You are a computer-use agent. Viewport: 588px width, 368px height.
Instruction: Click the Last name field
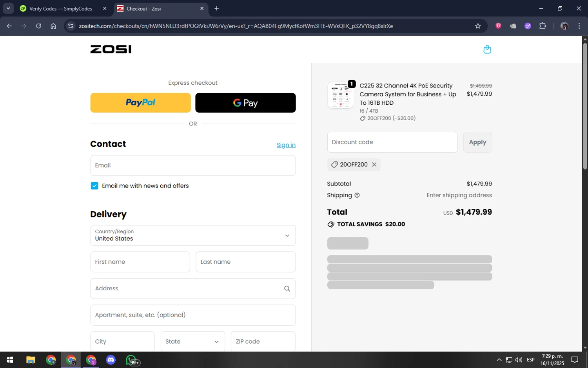click(245, 262)
